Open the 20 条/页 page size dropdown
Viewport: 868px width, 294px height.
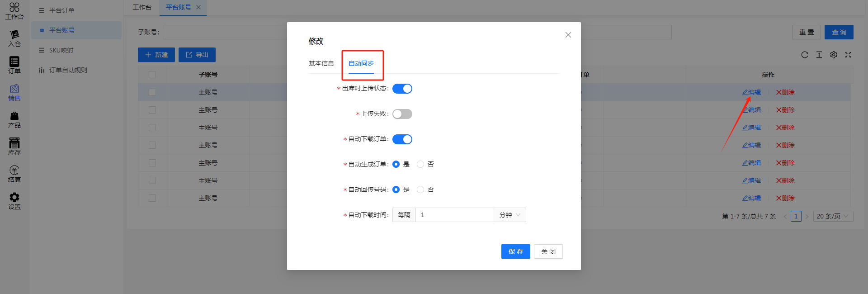(x=833, y=216)
